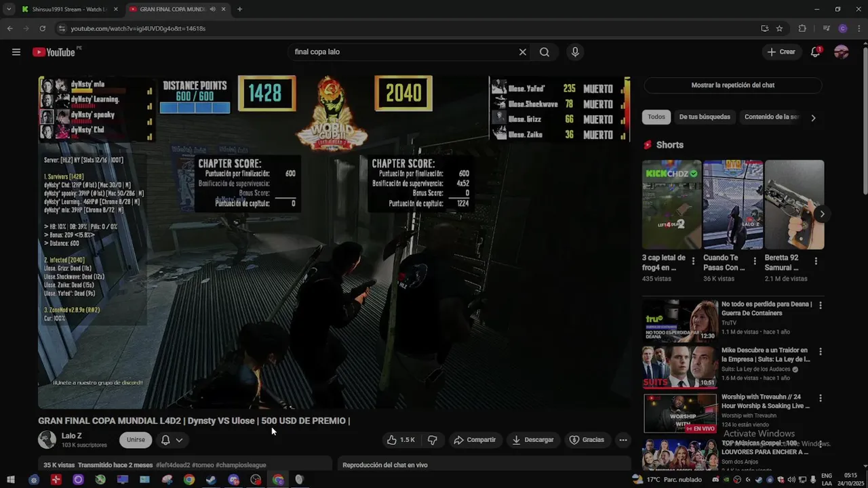Reload the page in Chrome
868x488 pixels.
pos(42,28)
